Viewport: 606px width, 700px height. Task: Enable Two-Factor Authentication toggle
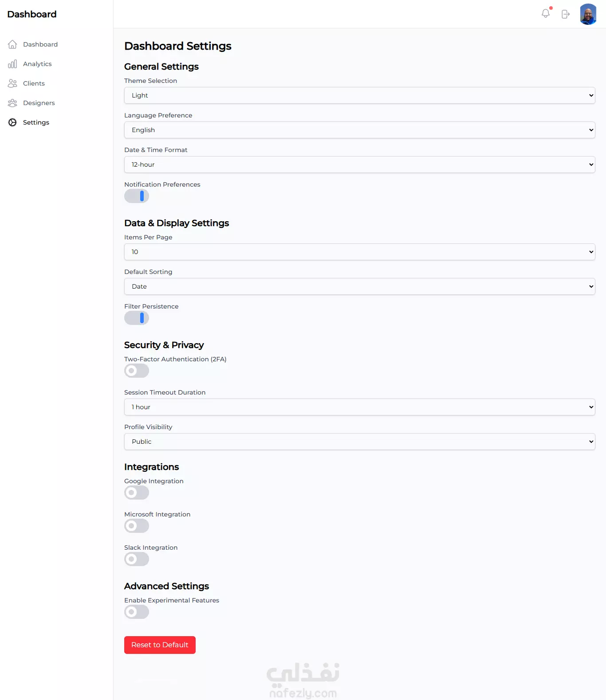pos(137,371)
